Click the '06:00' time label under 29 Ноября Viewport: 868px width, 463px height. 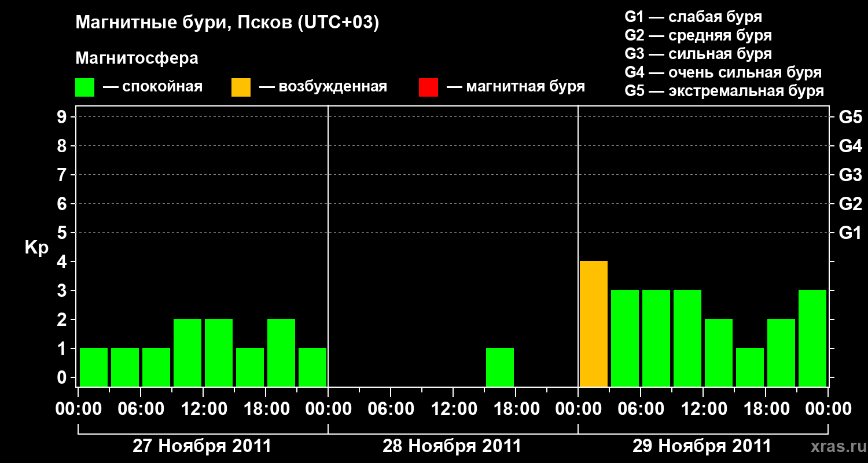641,409
